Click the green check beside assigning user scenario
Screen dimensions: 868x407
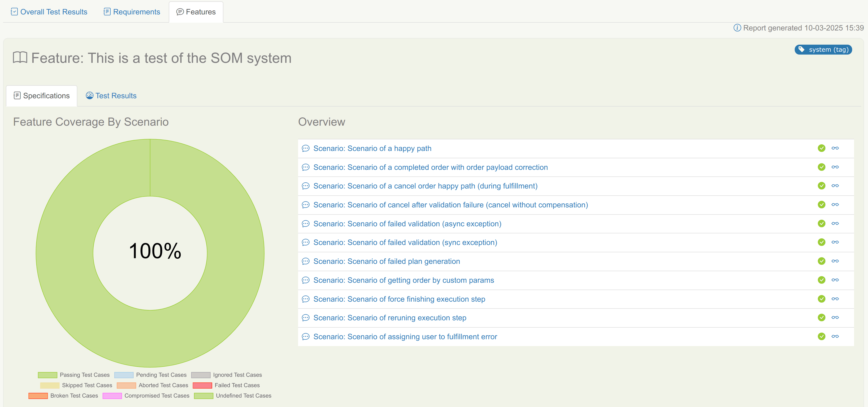pos(821,336)
